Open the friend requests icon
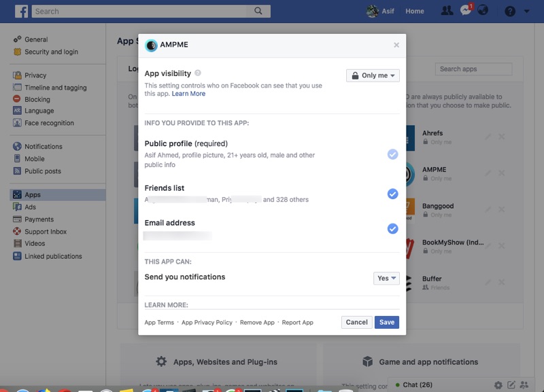 [447, 11]
